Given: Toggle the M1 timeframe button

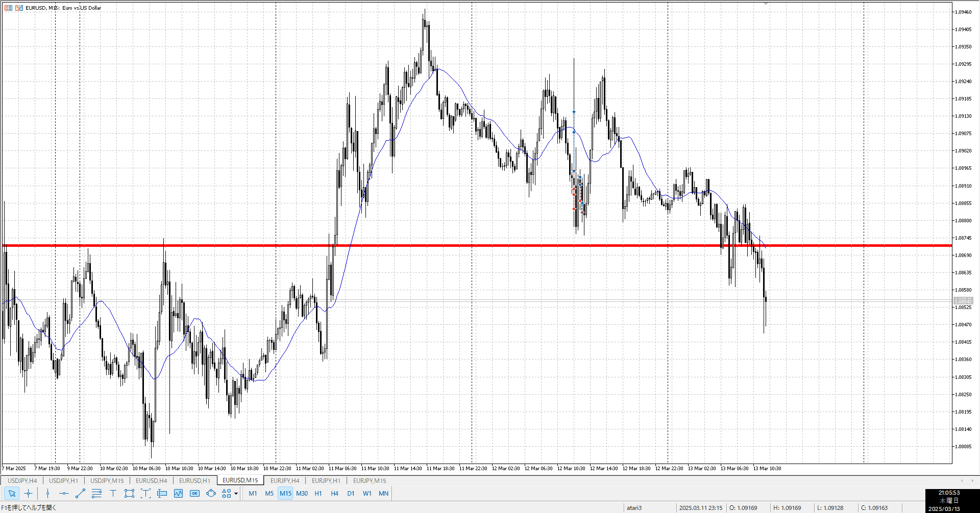Looking at the screenshot, I should pos(253,493).
